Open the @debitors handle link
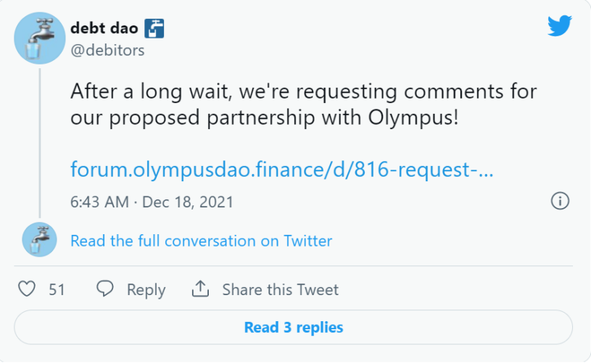Image resolution: width=591 pixels, height=364 pixels. point(107,50)
